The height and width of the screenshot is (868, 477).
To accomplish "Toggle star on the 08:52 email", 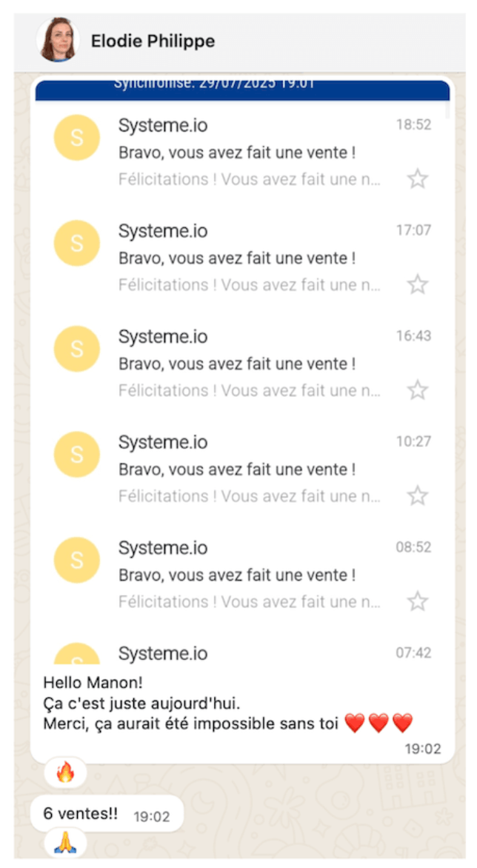I will (x=418, y=601).
